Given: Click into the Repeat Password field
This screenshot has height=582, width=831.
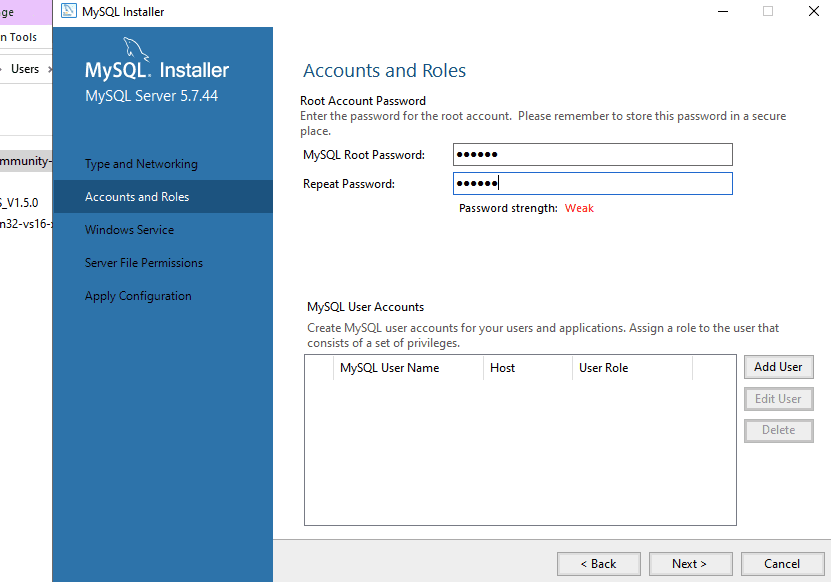Looking at the screenshot, I should pyautogui.click(x=592, y=184).
